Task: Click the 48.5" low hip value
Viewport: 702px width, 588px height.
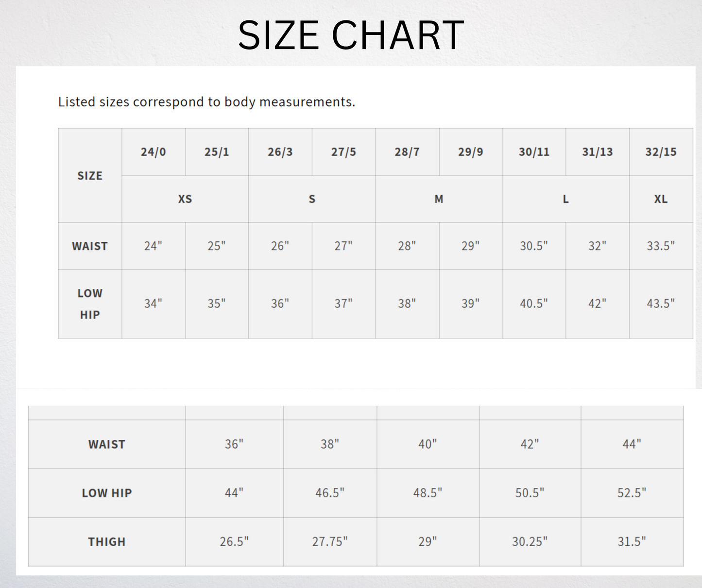Action: pyautogui.click(x=428, y=493)
